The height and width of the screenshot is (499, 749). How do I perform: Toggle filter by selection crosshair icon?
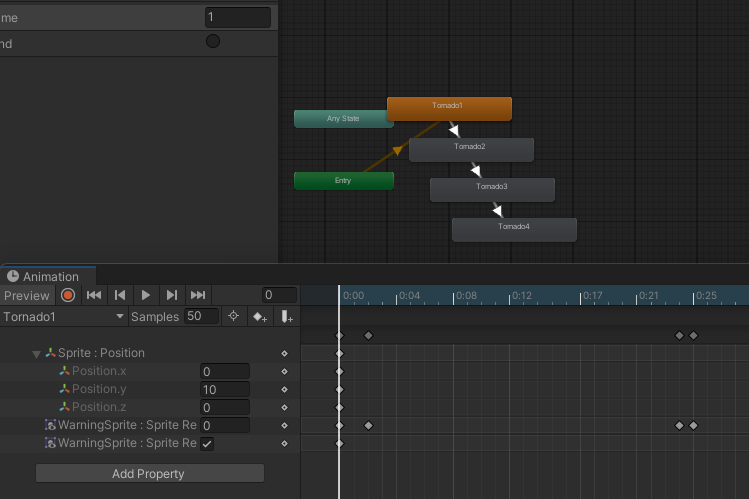coord(234,316)
